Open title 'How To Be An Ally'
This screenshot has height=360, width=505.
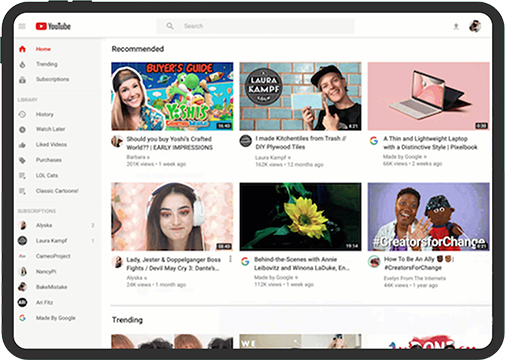click(x=419, y=263)
